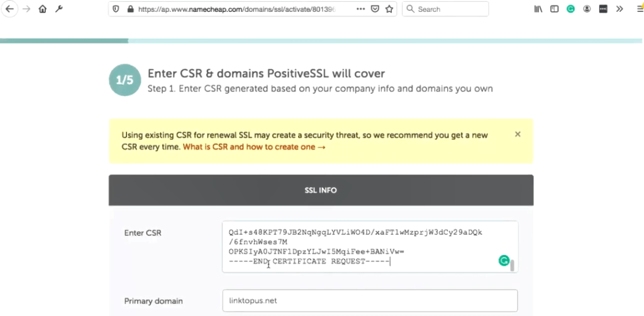Open the browser home page icon
The height and width of the screenshot is (316, 644).
(x=43, y=9)
